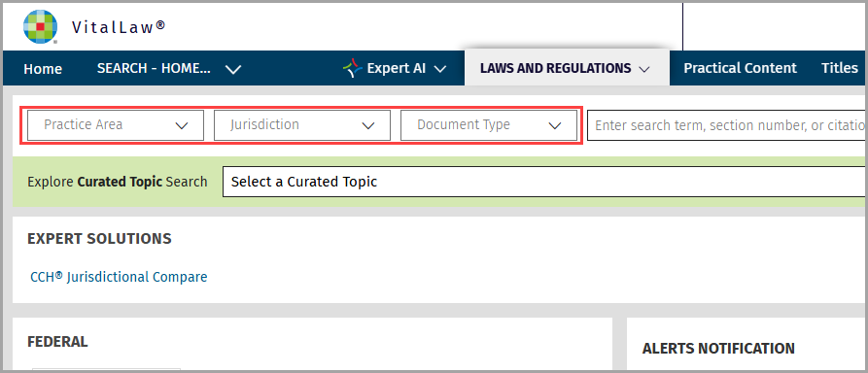868x373 pixels.
Task: Open the Titles tab
Action: (839, 68)
